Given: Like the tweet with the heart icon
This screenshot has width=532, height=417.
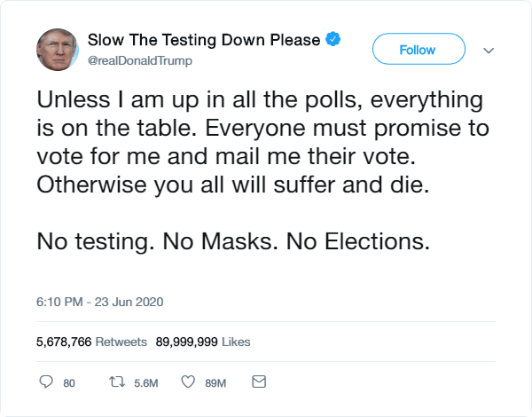Looking at the screenshot, I should point(187,382).
